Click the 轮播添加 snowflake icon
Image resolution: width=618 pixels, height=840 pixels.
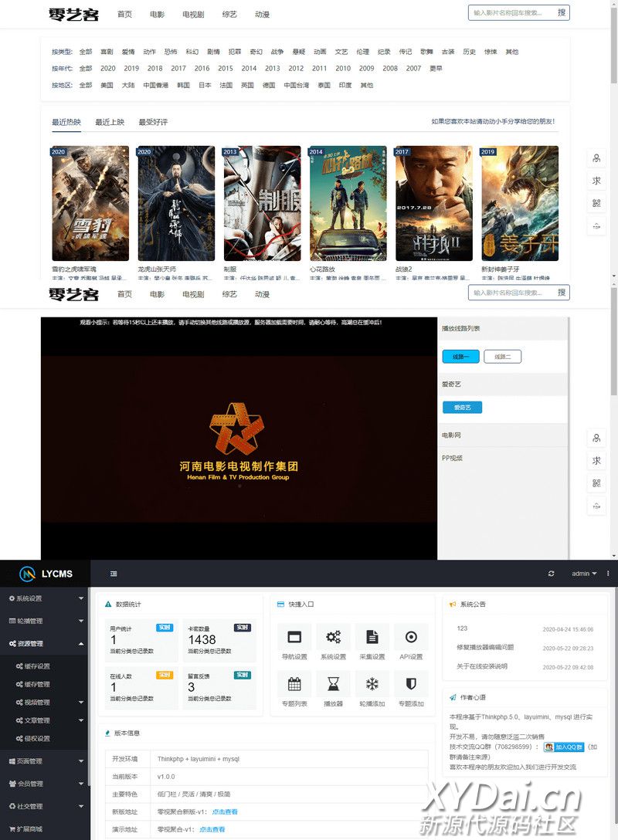click(372, 684)
